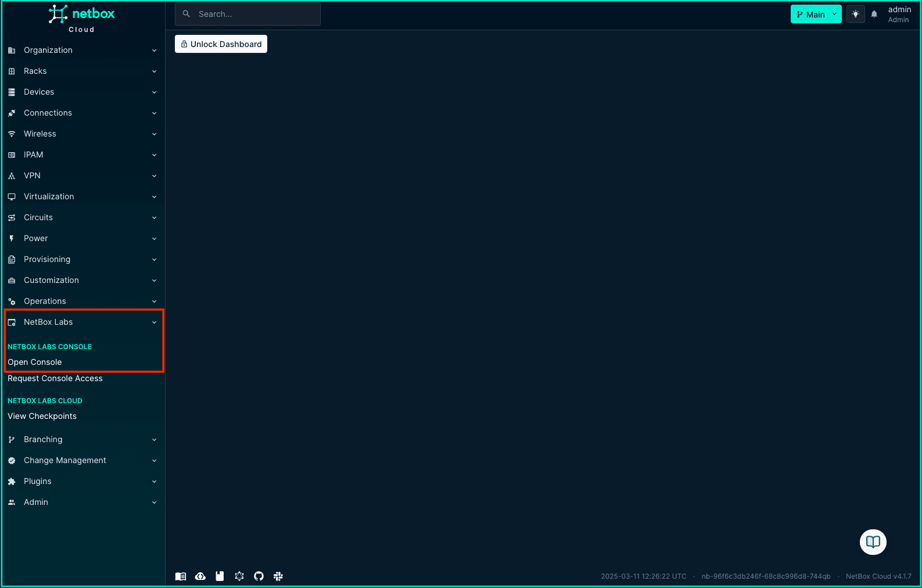Click the UTC timestamp in footer
The image size is (922, 588).
(644, 576)
